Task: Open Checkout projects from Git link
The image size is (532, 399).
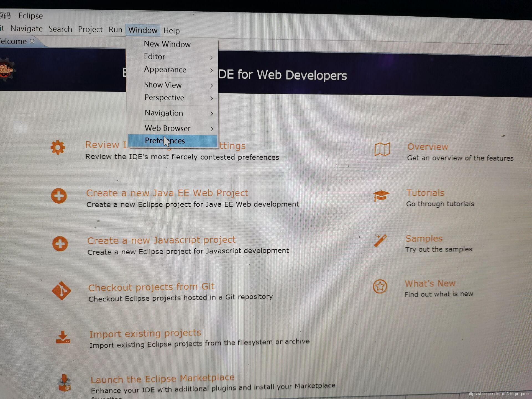Action: [x=151, y=287]
